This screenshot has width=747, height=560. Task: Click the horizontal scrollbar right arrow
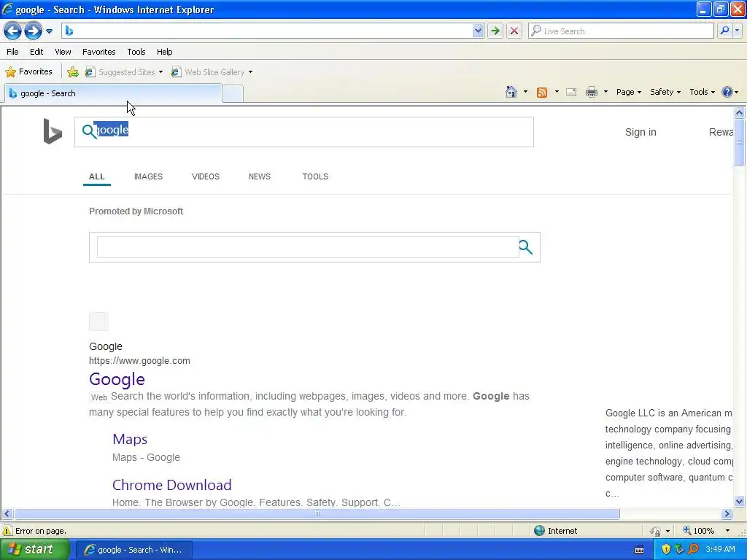(x=727, y=514)
